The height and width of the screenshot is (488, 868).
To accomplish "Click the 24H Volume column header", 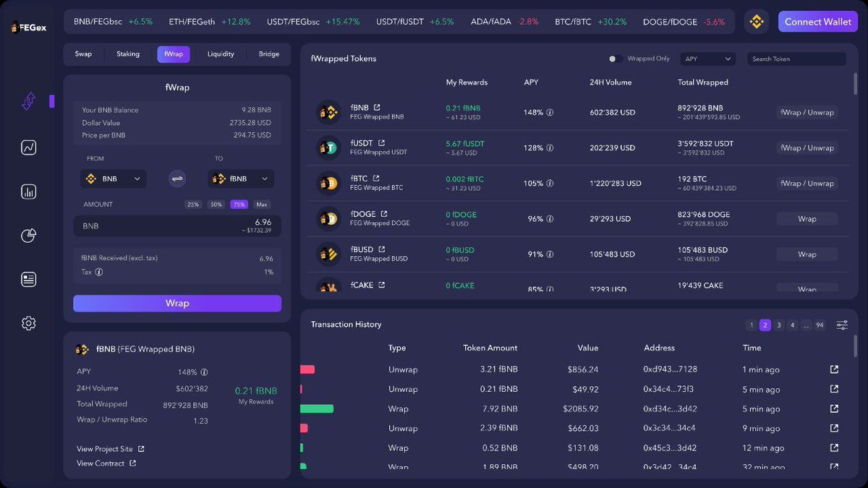I will 610,82.
